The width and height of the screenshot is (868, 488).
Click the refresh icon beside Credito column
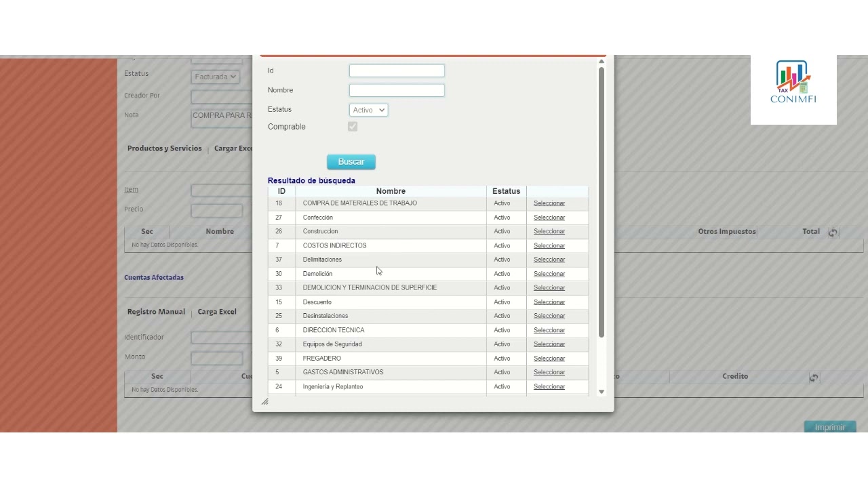pos(814,377)
